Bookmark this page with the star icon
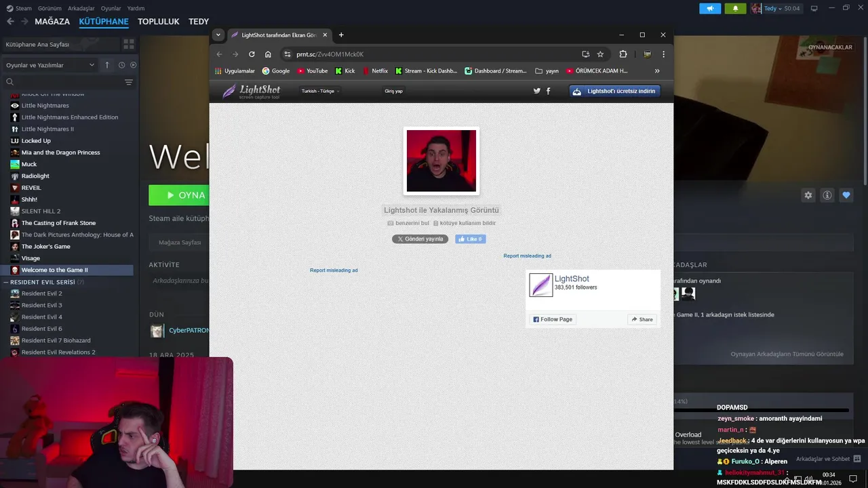 click(600, 54)
